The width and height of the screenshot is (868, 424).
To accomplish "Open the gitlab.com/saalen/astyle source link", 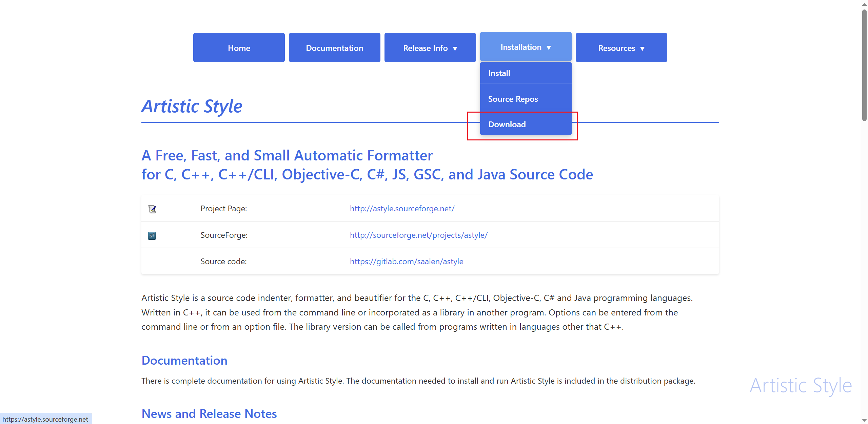I will [x=407, y=262].
